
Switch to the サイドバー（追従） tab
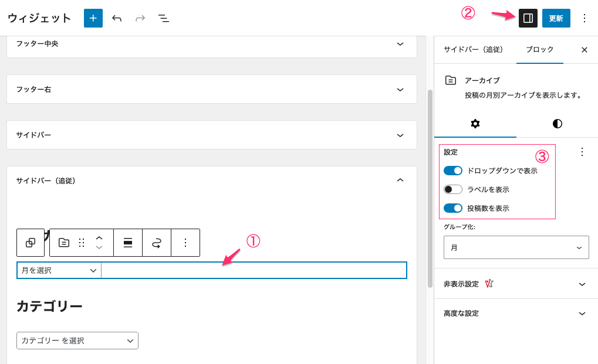[473, 50]
